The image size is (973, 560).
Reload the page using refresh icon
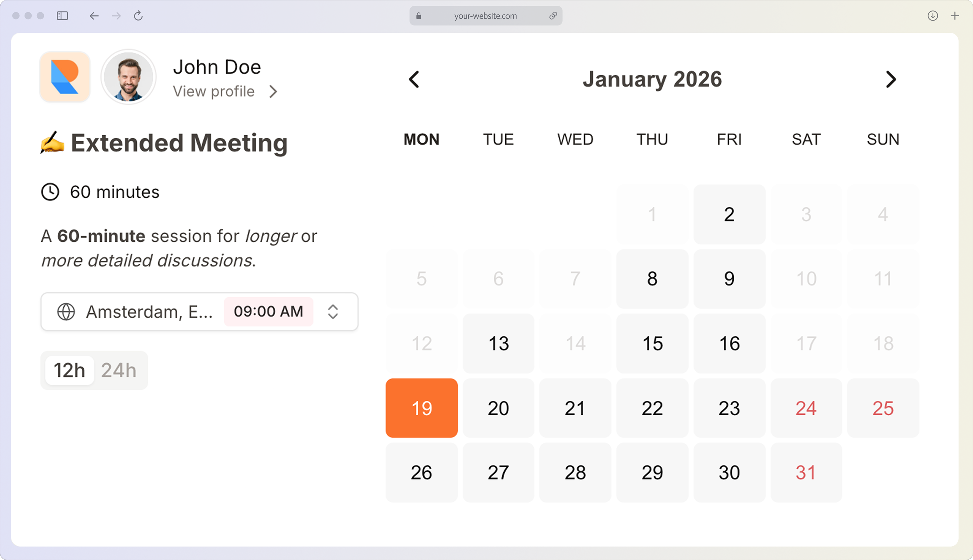click(138, 16)
